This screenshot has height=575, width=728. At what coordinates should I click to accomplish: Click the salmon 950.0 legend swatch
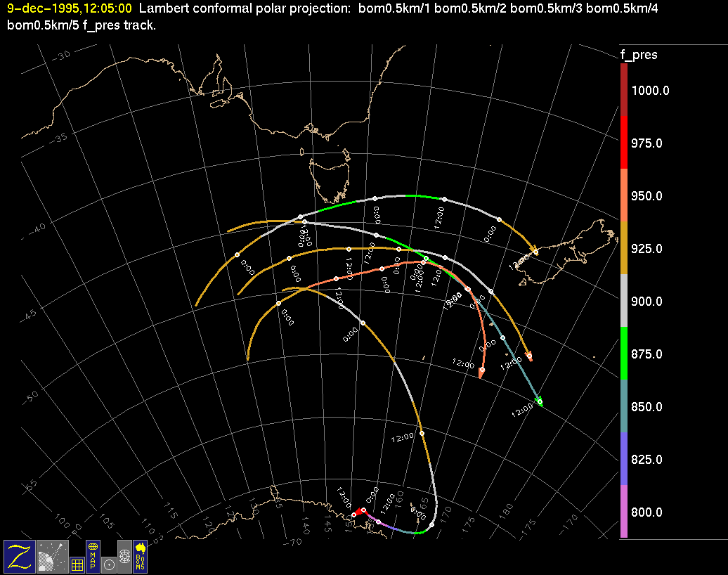[x=624, y=195]
